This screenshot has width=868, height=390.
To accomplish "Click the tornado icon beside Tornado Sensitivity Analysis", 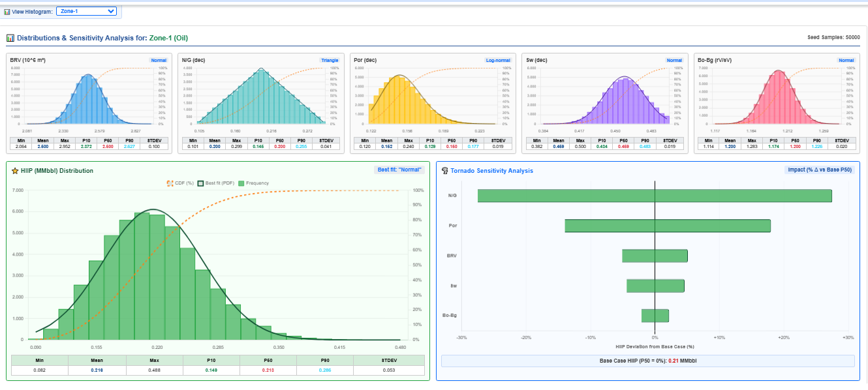I will 444,171.
